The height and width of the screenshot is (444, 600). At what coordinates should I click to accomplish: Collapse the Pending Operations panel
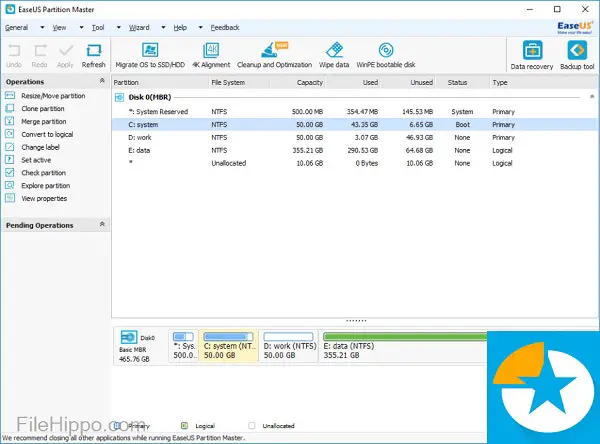pos(102,224)
